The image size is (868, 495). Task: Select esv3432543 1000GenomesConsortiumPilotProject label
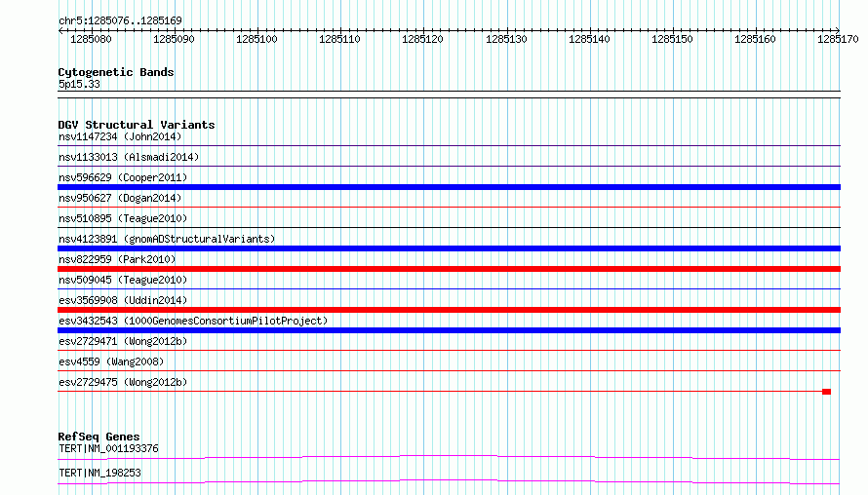pyautogui.click(x=193, y=321)
